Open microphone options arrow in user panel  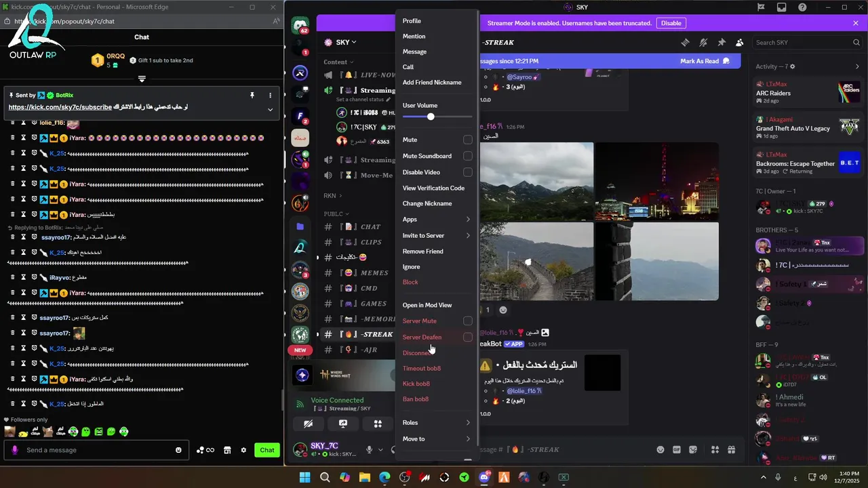point(380,449)
